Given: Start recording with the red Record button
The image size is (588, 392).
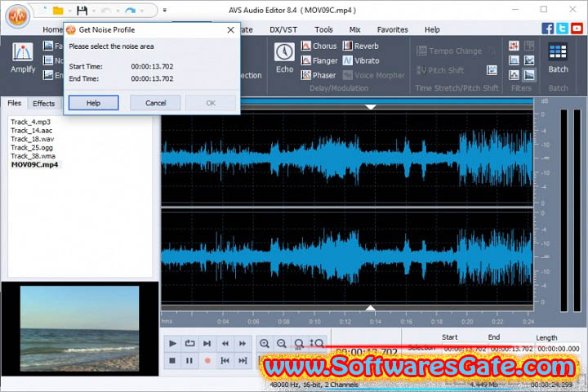Looking at the screenshot, I should 207,360.
